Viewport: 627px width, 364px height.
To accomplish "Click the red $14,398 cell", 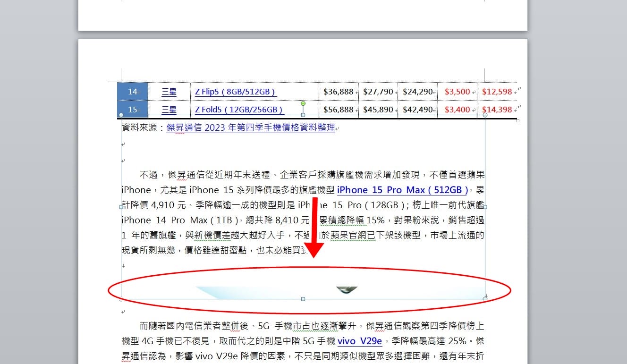I will 497,110.
